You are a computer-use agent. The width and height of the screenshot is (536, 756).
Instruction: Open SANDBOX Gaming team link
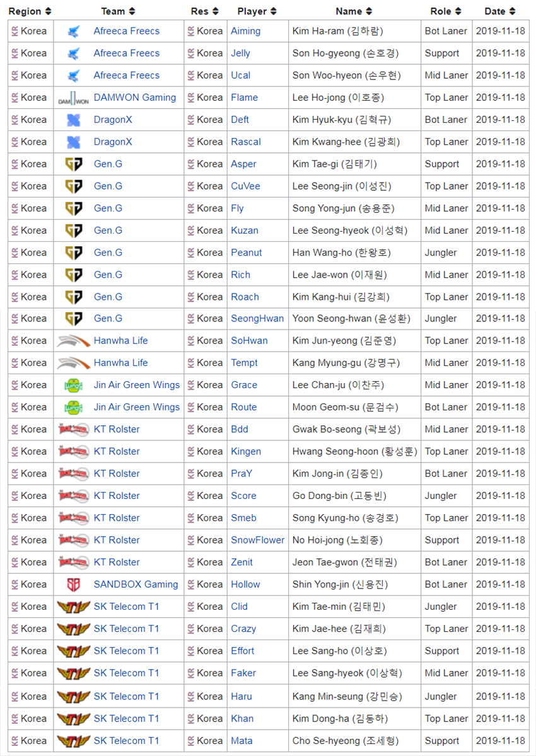tap(136, 584)
